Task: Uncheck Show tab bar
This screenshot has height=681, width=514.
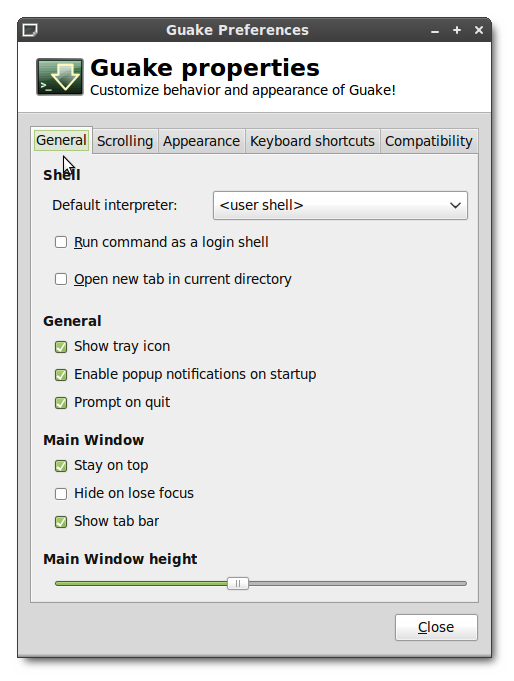Action: click(x=61, y=521)
